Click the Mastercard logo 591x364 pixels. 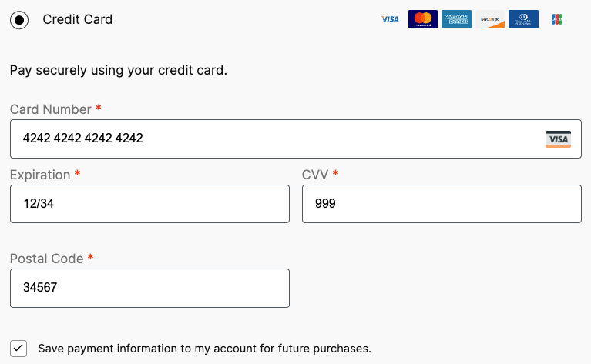click(x=422, y=19)
